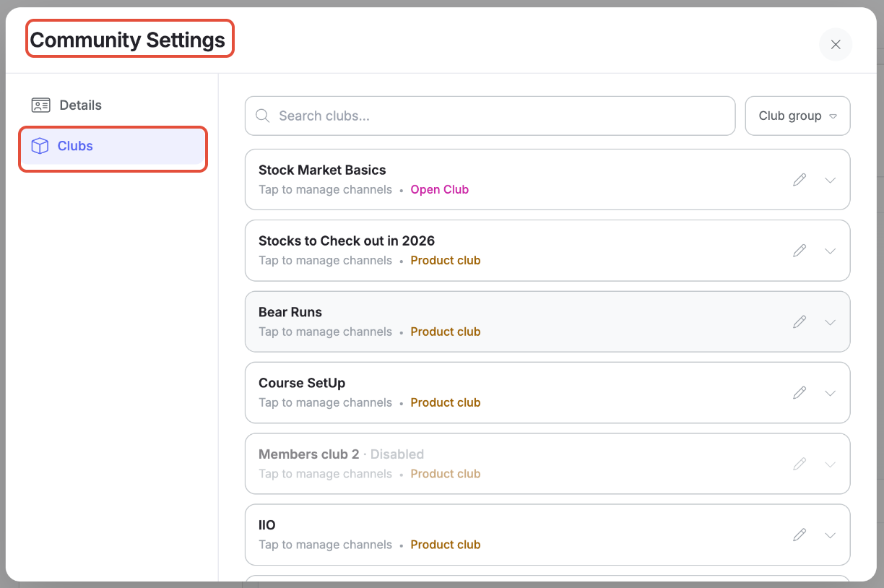The width and height of the screenshot is (884, 588).
Task: Select the Clubs section
Action: (113, 146)
